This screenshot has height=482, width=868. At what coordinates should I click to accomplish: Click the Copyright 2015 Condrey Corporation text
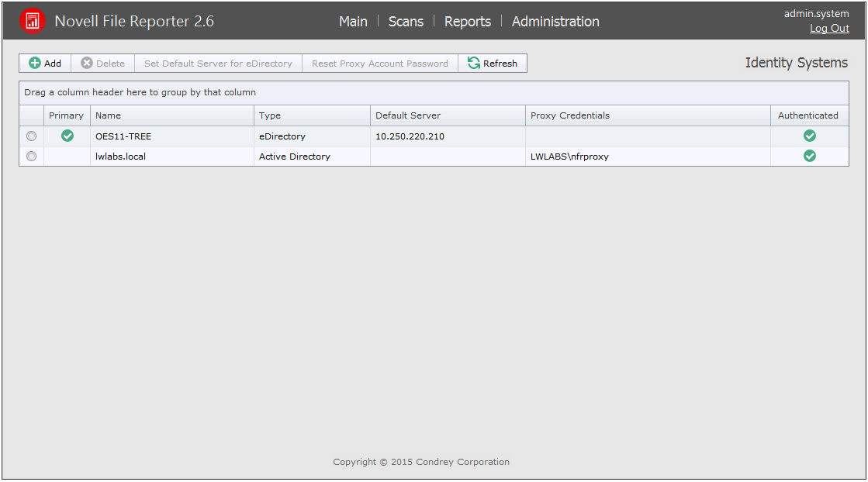tap(421, 462)
